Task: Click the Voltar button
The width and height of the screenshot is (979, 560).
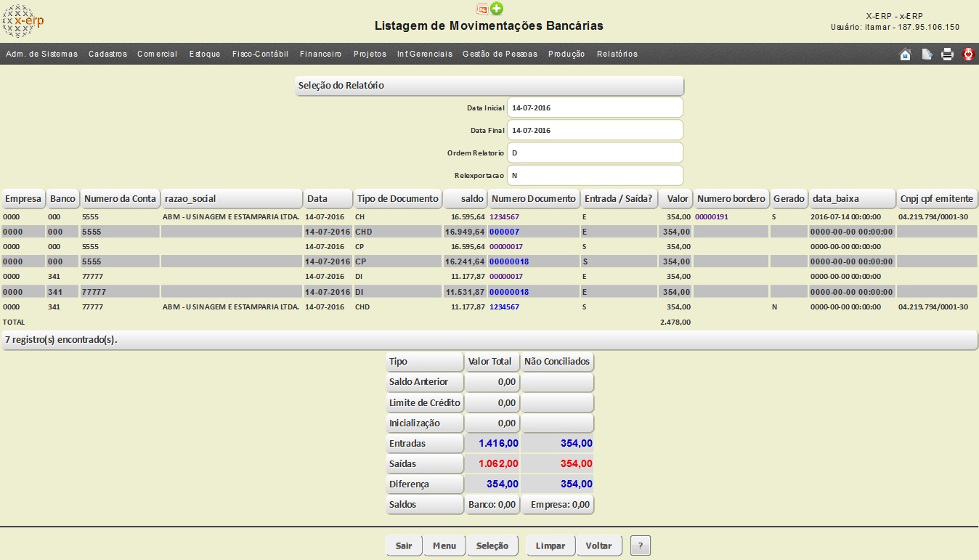Action: click(x=599, y=545)
